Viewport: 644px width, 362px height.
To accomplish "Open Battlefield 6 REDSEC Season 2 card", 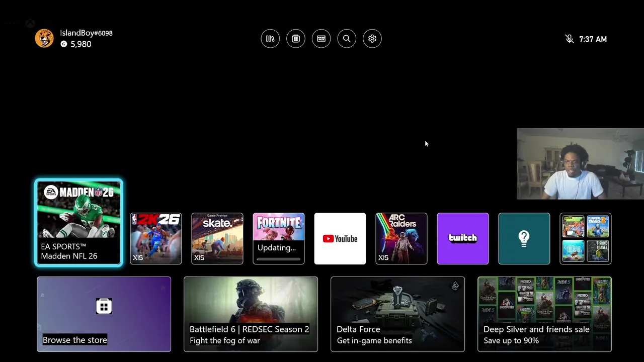I will 251,314.
